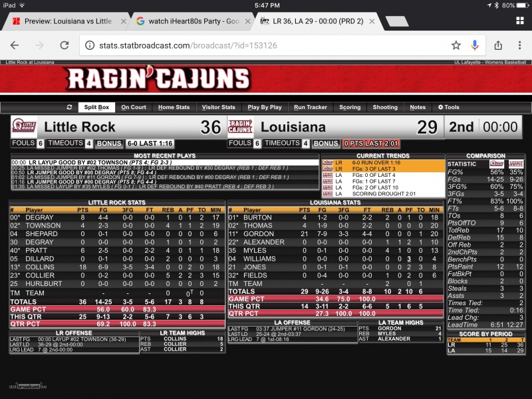This screenshot has width=532, height=399.
Task: Show the Run Tracker view
Action: 311,107
